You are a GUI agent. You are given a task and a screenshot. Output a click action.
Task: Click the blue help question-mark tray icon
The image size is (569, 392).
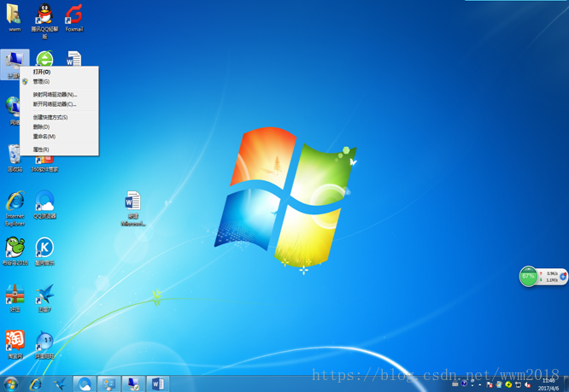click(464, 383)
